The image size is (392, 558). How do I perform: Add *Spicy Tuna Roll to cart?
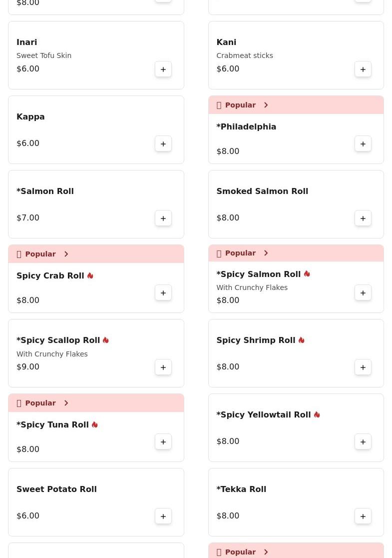[163, 441]
